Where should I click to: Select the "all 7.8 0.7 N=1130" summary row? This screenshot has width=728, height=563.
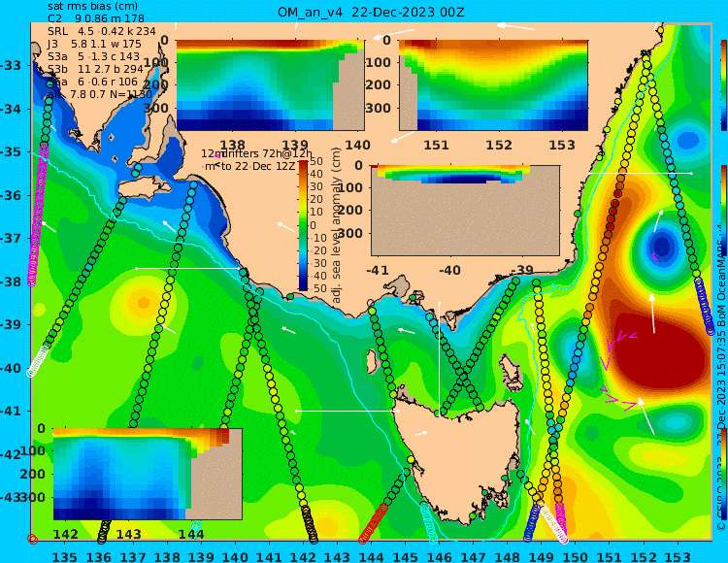coord(100,94)
